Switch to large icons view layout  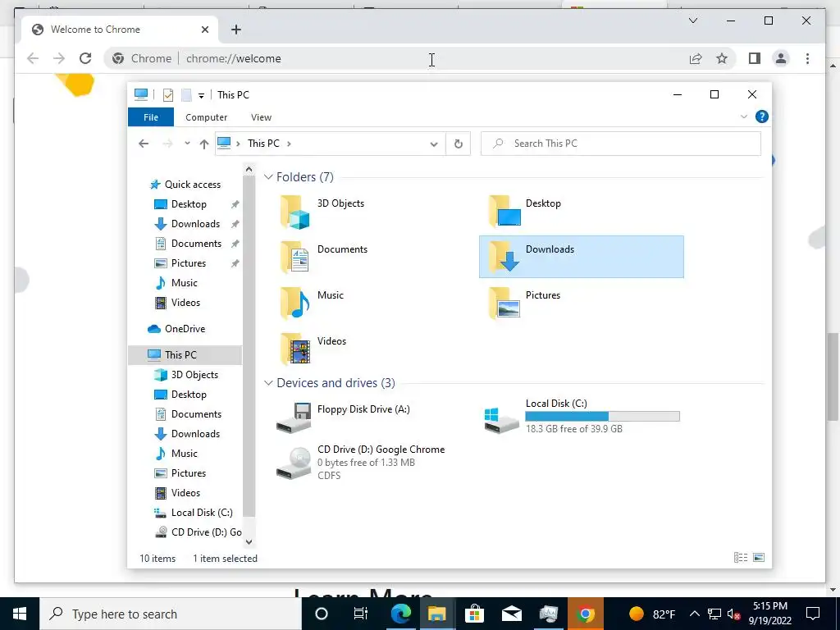pyautogui.click(x=759, y=558)
